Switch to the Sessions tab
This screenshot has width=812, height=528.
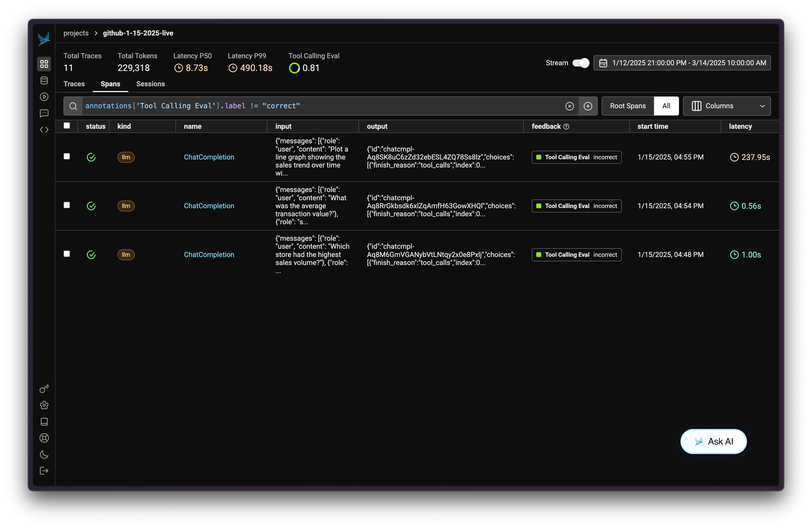(150, 84)
